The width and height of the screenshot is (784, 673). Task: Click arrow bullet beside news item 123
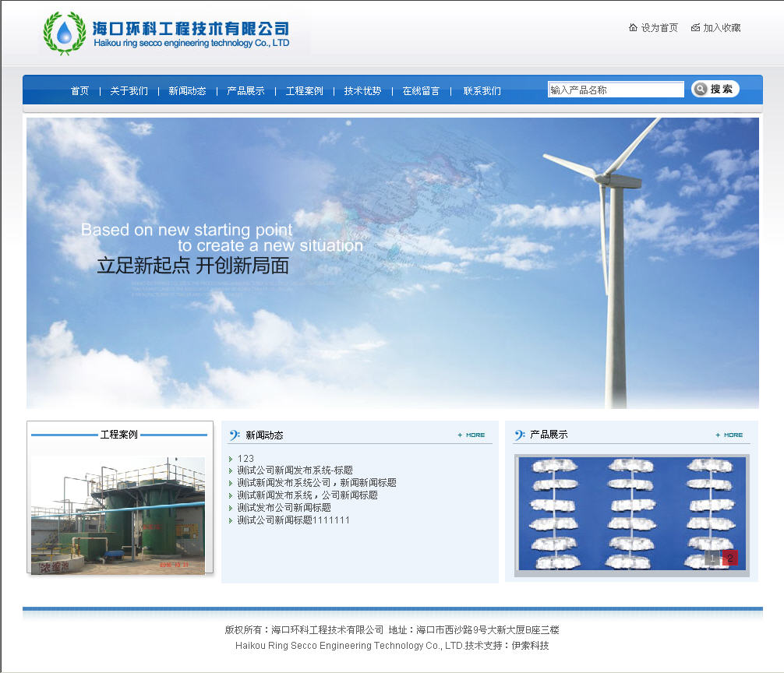point(231,459)
